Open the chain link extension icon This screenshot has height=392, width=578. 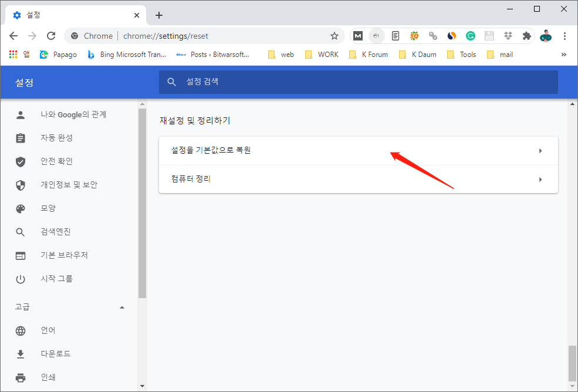[433, 36]
